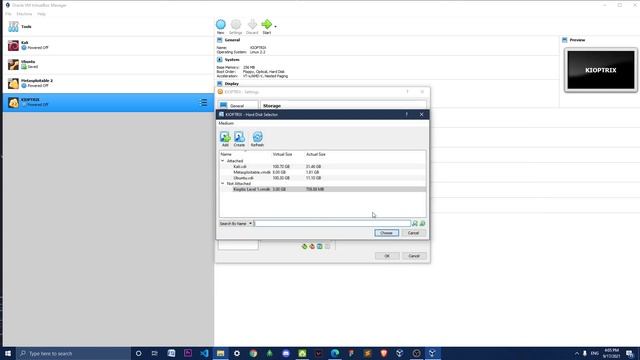The height and width of the screenshot is (360, 640).
Task: Select the Metasploitable 2 virtual machine
Action: tap(108, 83)
